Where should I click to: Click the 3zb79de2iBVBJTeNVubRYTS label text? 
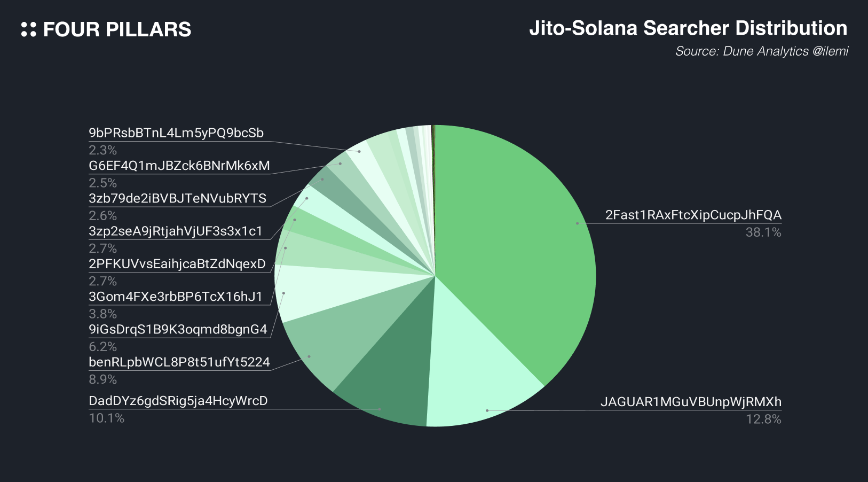[x=177, y=198]
